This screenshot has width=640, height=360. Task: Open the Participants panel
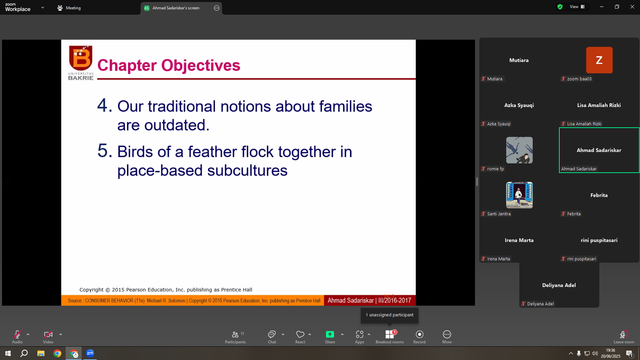tap(235, 336)
